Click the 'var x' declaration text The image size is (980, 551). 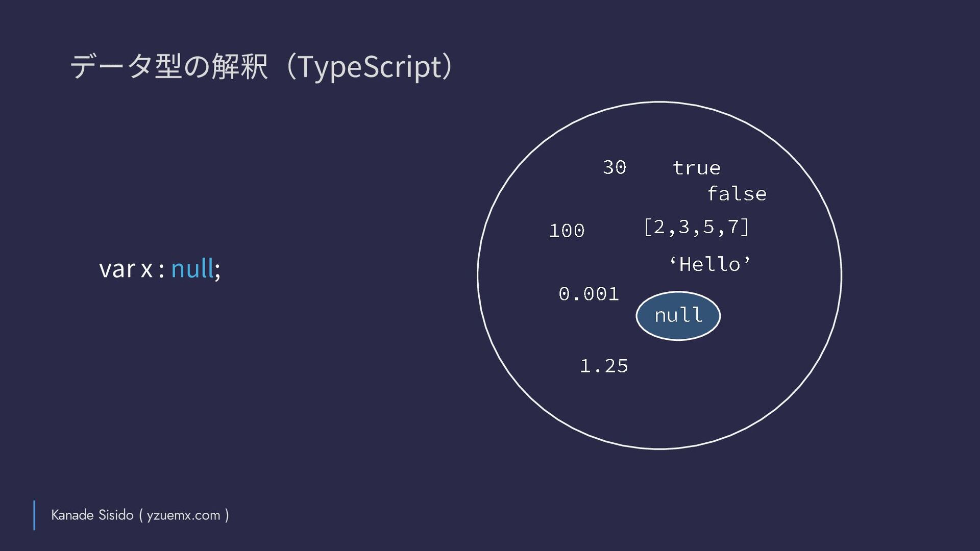pyautogui.click(x=126, y=269)
